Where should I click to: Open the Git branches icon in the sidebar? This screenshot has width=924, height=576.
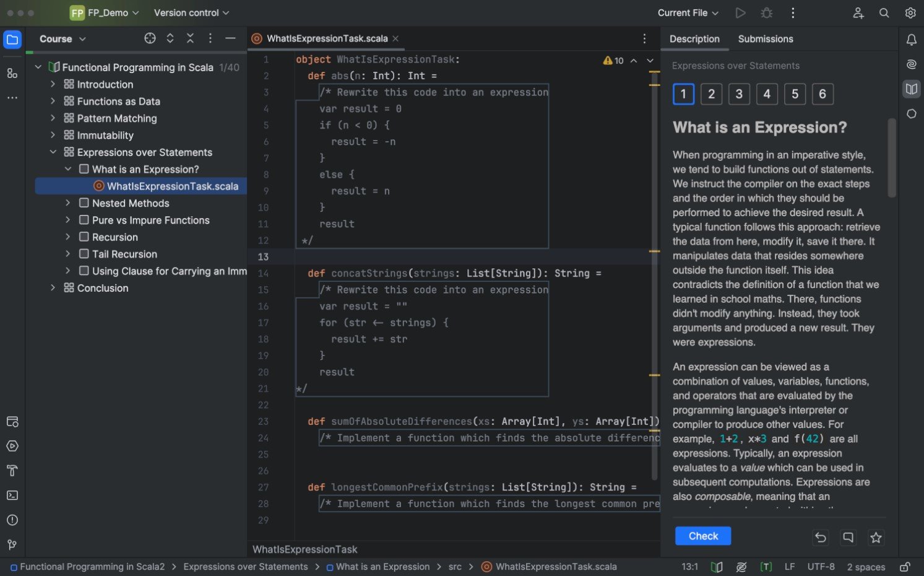pyautogui.click(x=12, y=544)
